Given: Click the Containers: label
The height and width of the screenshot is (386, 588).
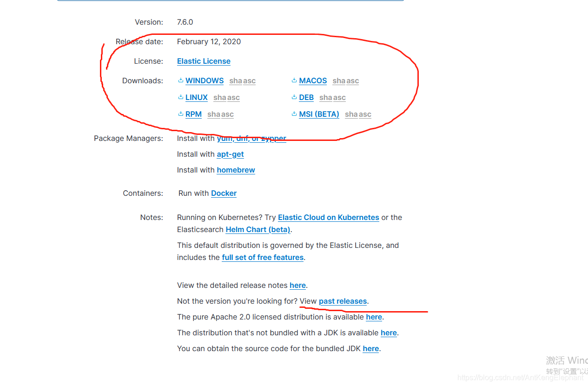Looking at the screenshot, I should [x=143, y=193].
